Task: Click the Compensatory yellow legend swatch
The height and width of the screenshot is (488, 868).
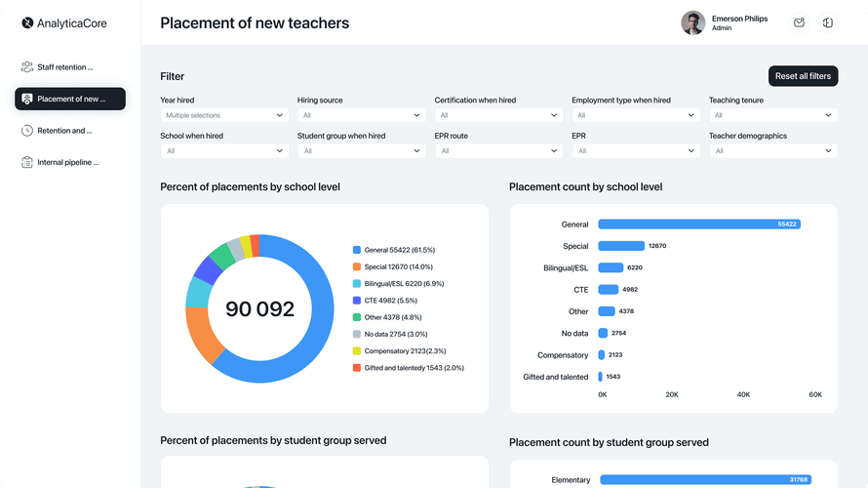Action: pos(357,350)
